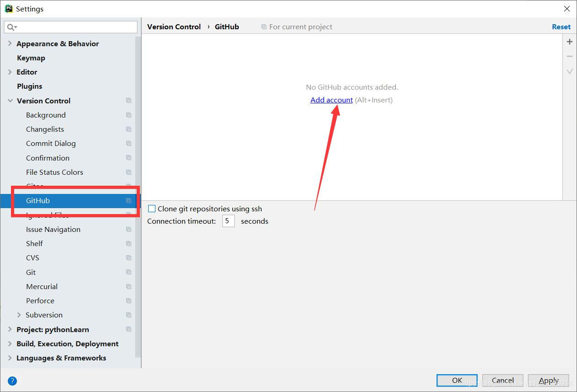Click the PyCharm icon in title bar
This screenshot has height=392, width=577.
click(x=9, y=9)
